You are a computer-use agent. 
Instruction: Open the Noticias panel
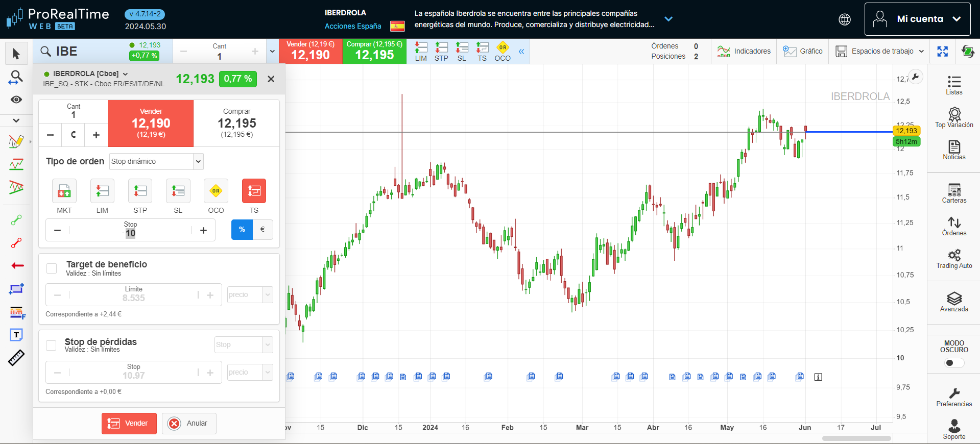(x=954, y=150)
